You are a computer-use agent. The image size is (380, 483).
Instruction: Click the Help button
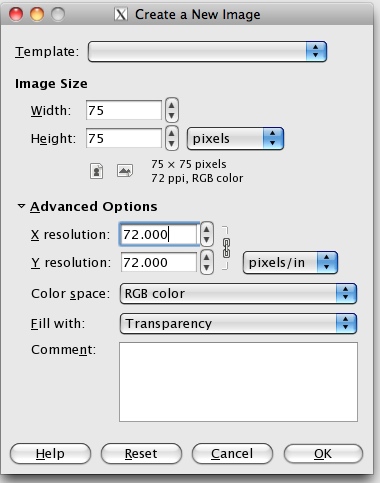click(x=50, y=454)
